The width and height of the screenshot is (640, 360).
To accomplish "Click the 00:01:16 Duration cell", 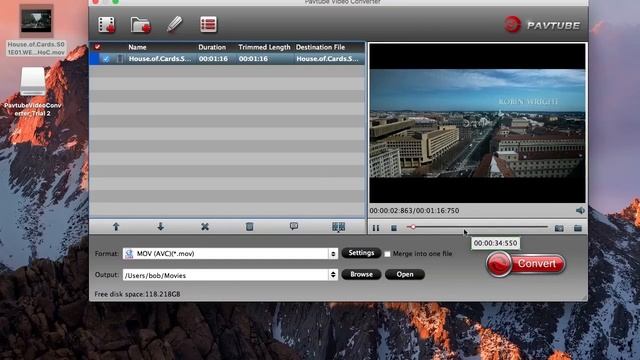I will [213, 59].
